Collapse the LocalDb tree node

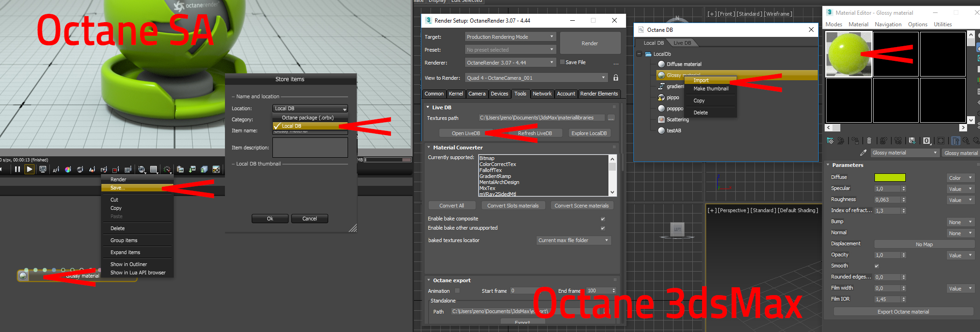coord(639,54)
